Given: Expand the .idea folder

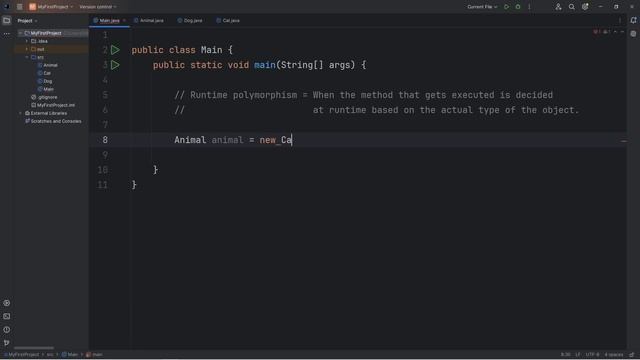Looking at the screenshot, I should (x=27, y=41).
